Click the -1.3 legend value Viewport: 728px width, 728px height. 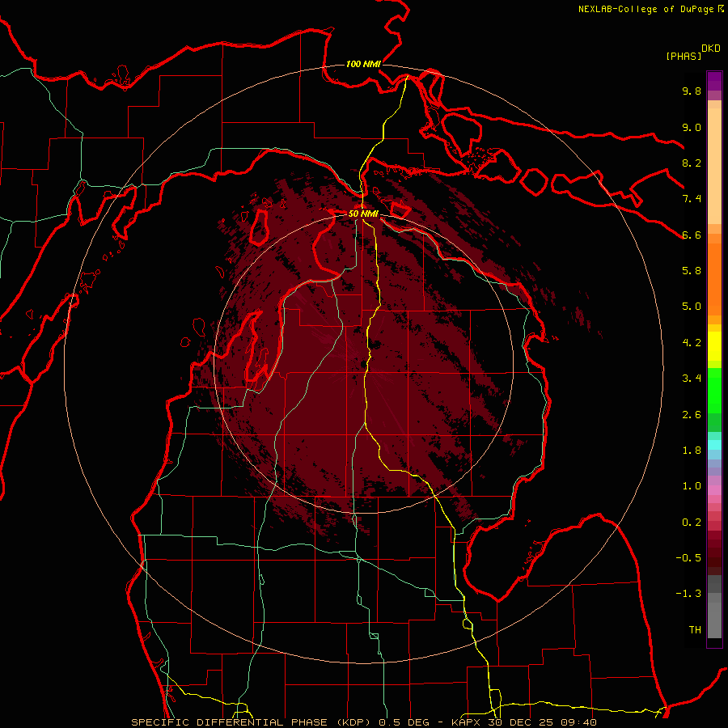[x=688, y=594]
